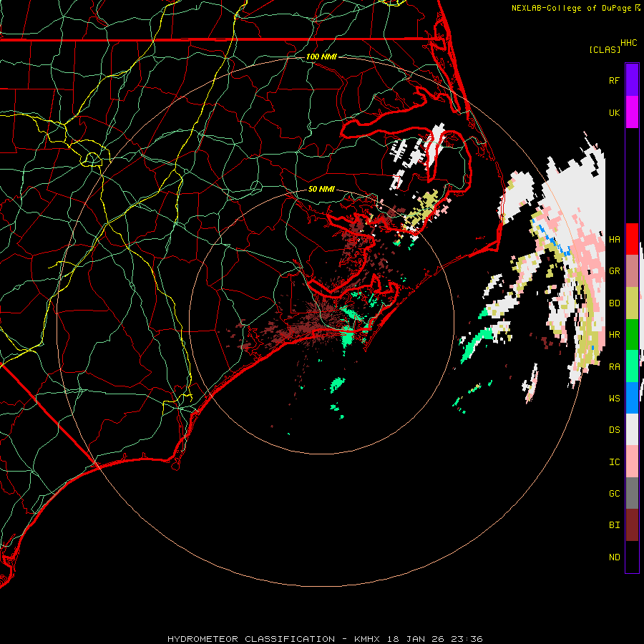644x644 pixels.
Task: Click the UK magenta legend swatch
Action: point(632,112)
